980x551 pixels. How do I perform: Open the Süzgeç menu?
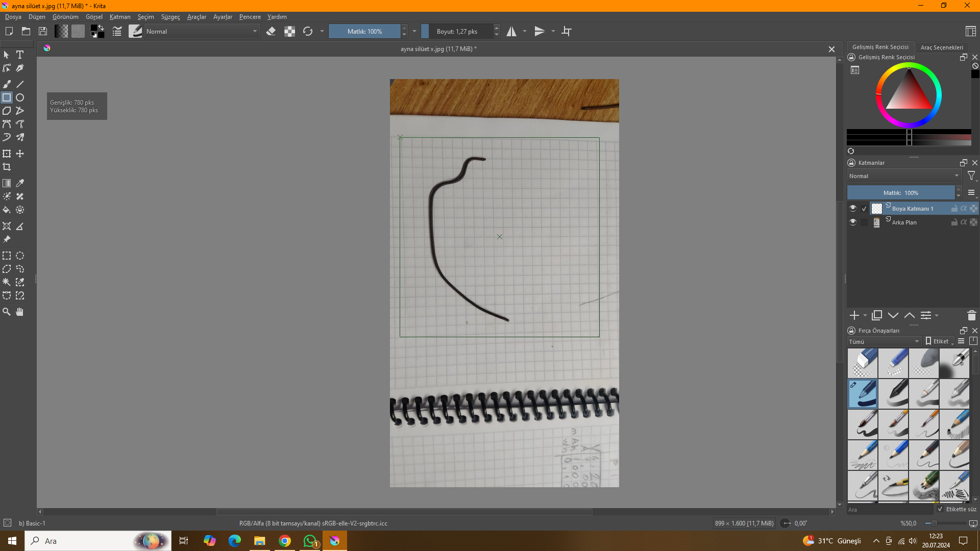170,17
